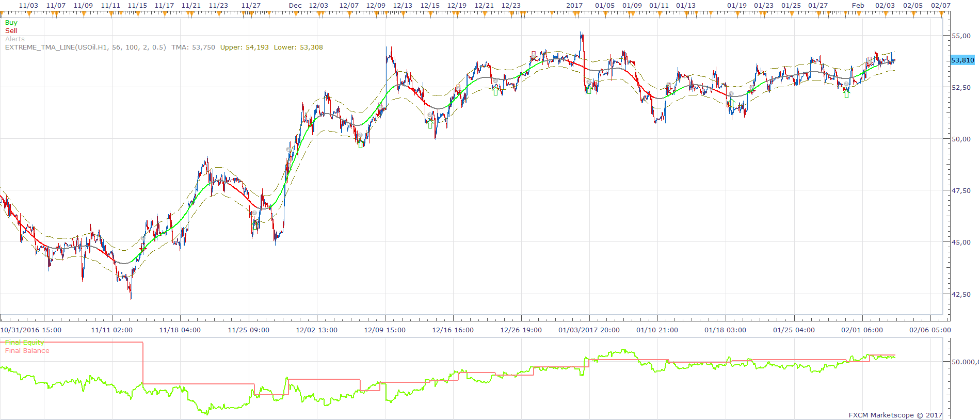Select the red sell marker near 02/03

[870, 60]
